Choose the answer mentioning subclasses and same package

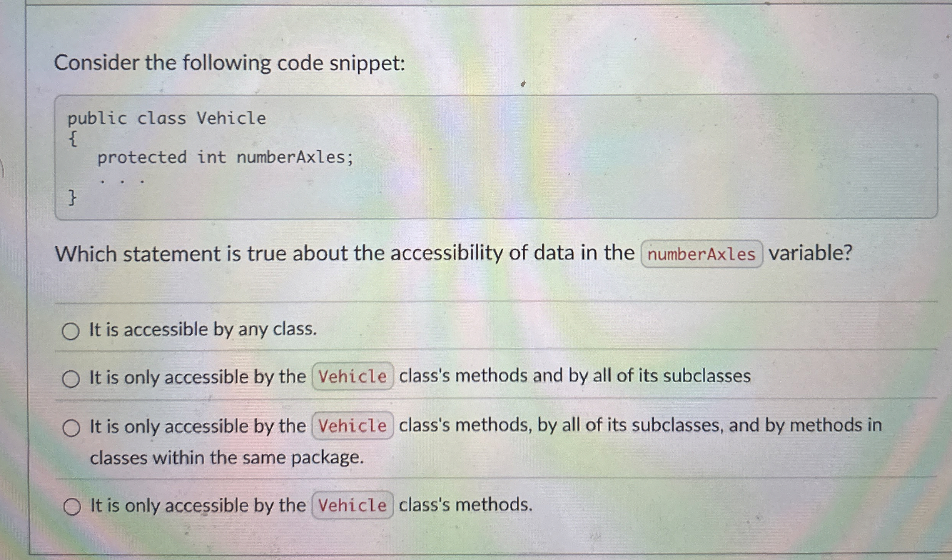pos(72,428)
